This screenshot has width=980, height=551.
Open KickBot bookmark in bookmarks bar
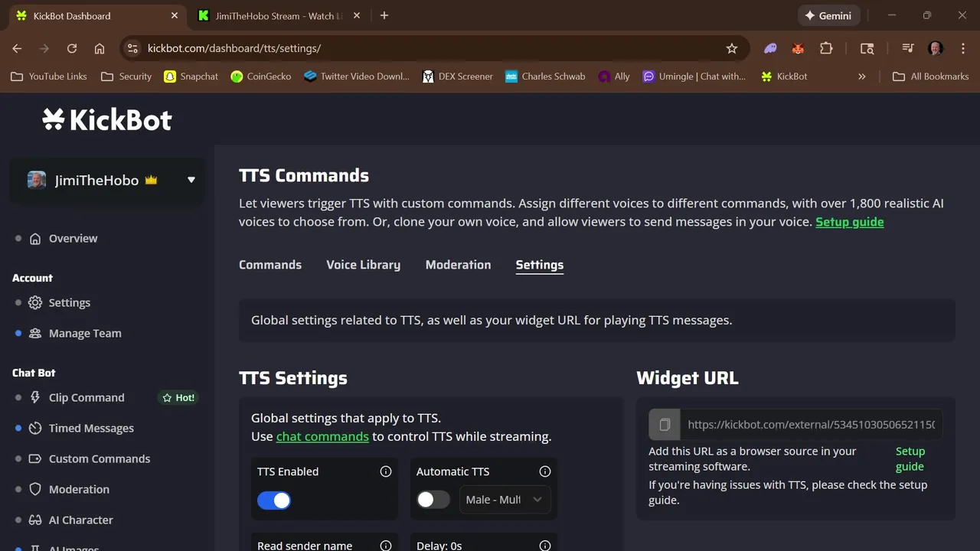point(784,77)
